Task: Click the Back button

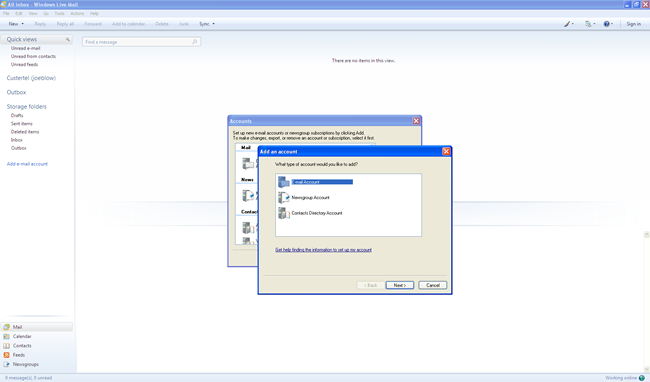Action: pos(371,285)
